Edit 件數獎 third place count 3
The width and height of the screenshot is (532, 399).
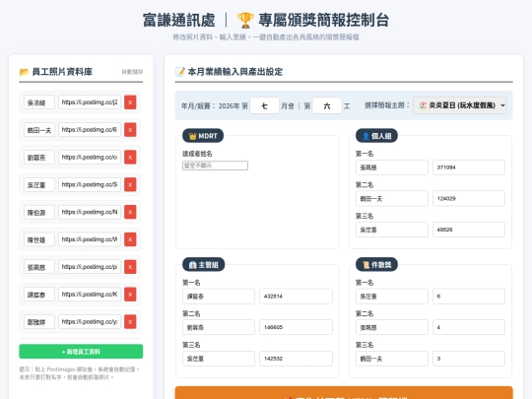[x=469, y=359]
